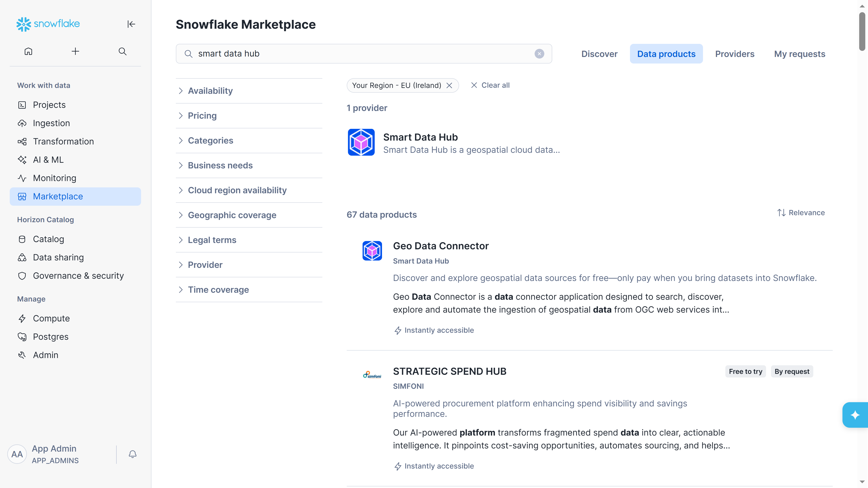Click the By request badge
Viewport: 868px width, 488px height.
(792, 371)
